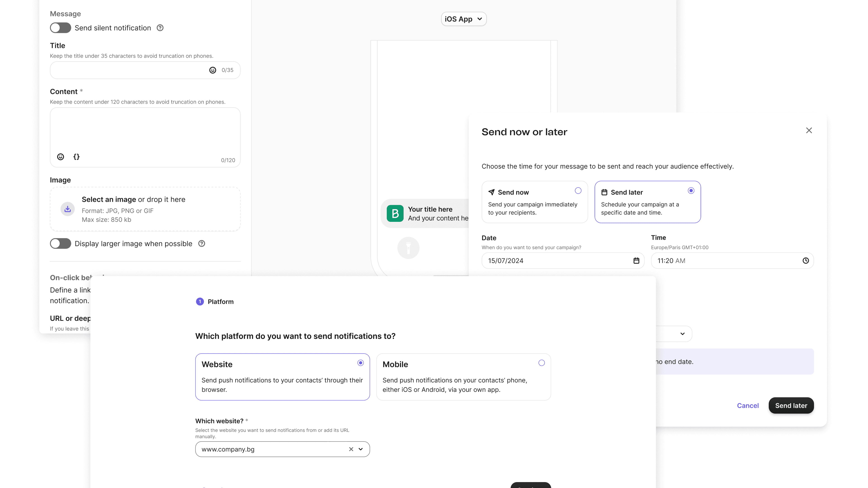The width and height of the screenshot is (868, 488).
Task: Choose the Mobile platform option
Action: point(541,363)
